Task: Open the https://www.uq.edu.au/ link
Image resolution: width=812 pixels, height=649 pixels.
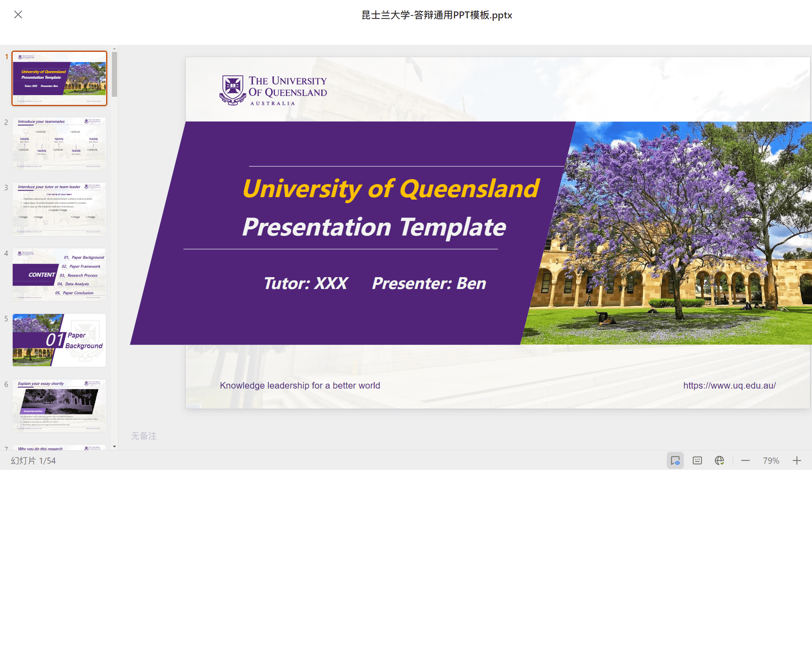Action: coord(730,385)
